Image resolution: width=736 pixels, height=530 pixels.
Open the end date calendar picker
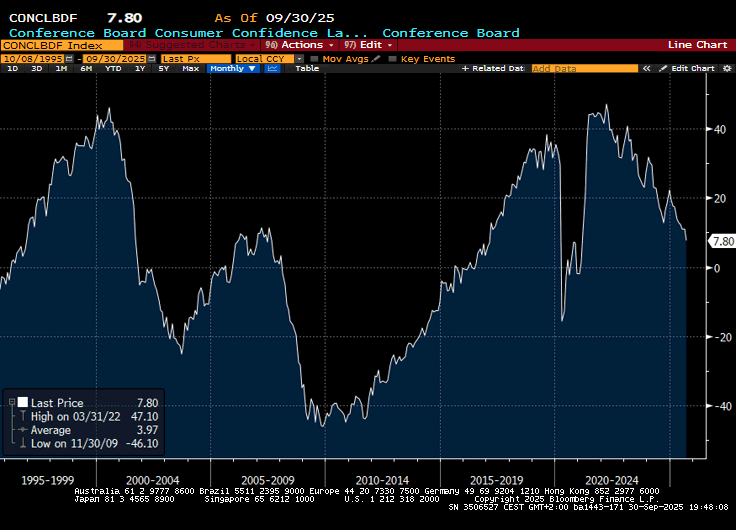(149, 58)
